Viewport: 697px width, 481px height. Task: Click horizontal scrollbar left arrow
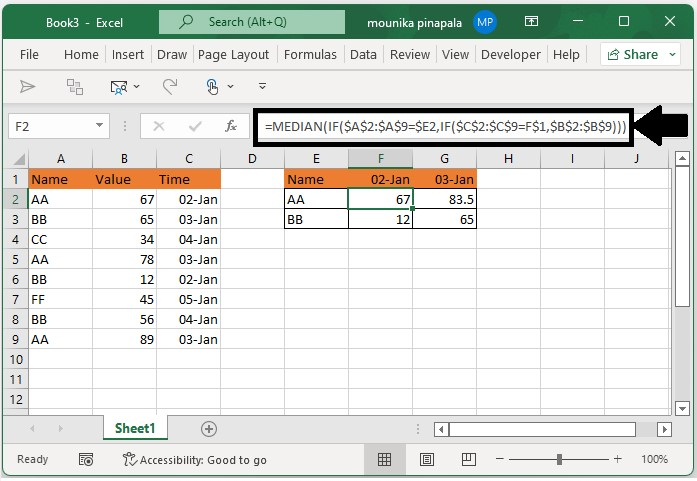[441, 429]
